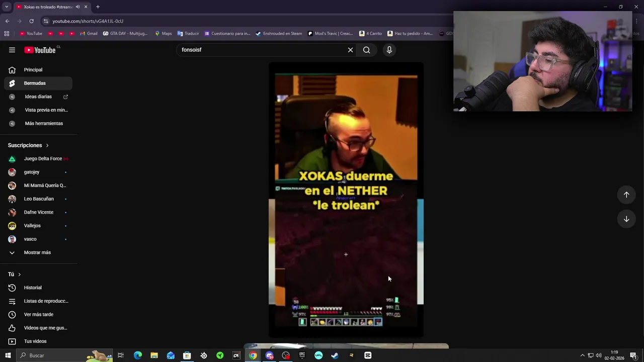644x362 pixels.
Task: Click the playing Xokas short video
Action: point(346,200)
